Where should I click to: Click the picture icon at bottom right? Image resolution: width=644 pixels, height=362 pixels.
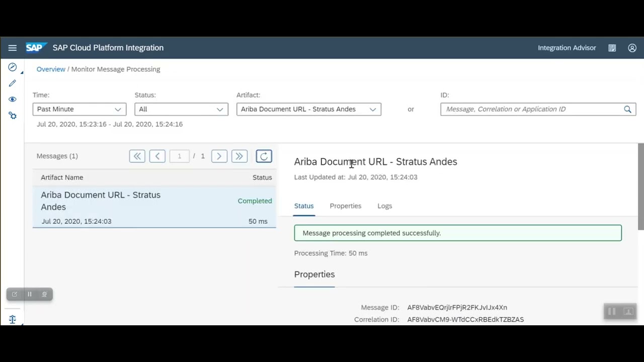pos(628,312)
